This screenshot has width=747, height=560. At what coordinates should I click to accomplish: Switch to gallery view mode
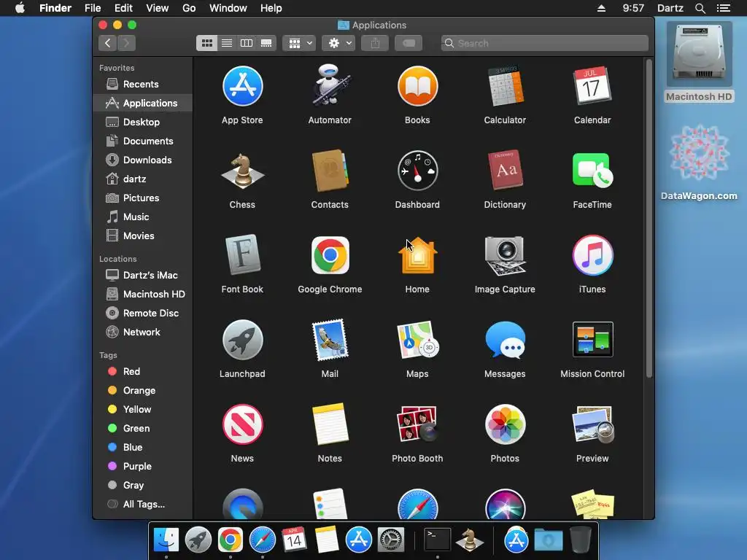pos(266,43)
